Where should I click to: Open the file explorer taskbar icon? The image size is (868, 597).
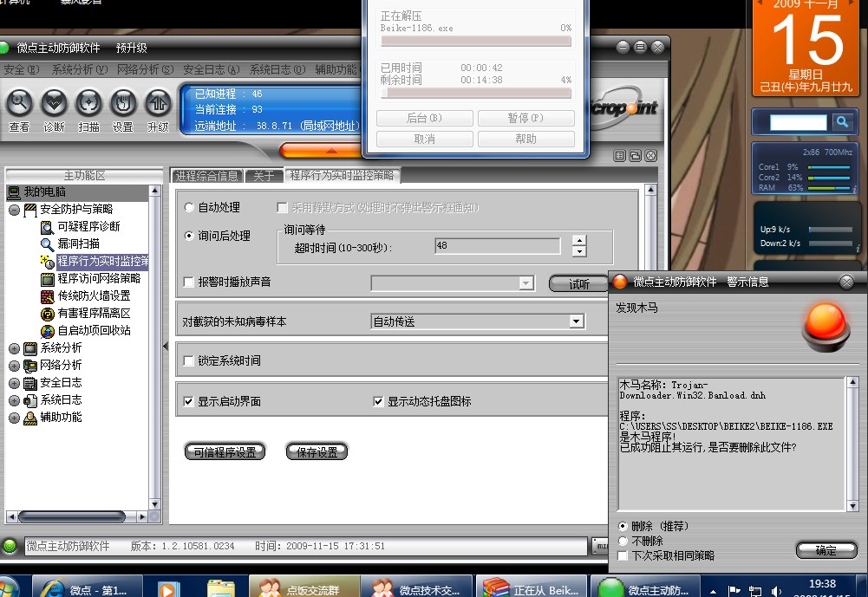pyautogui.click(x=221, y=589)
